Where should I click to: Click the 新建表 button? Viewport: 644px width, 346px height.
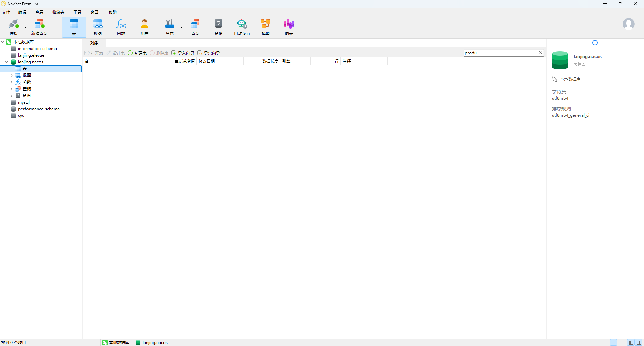(137, 53)
